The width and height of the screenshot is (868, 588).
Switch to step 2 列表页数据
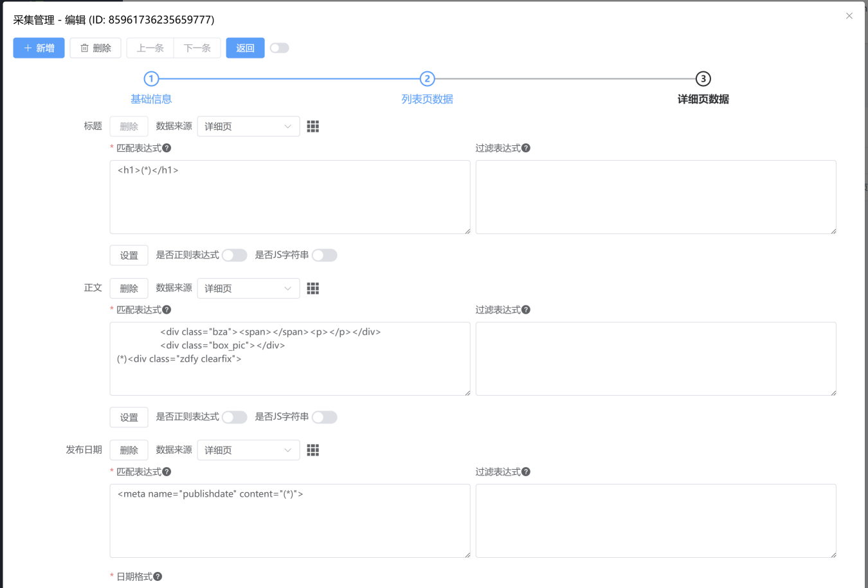coord(427,79)
